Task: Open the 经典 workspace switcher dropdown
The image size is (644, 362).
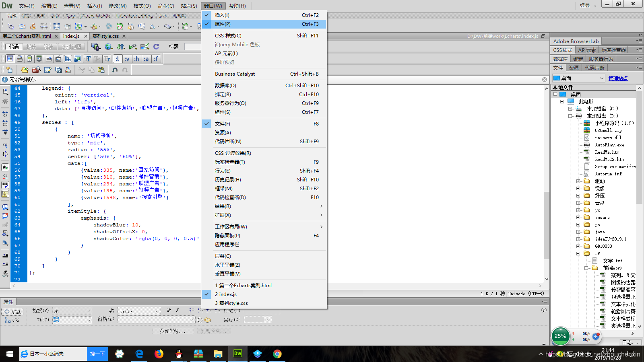Action: coord(588,5)
